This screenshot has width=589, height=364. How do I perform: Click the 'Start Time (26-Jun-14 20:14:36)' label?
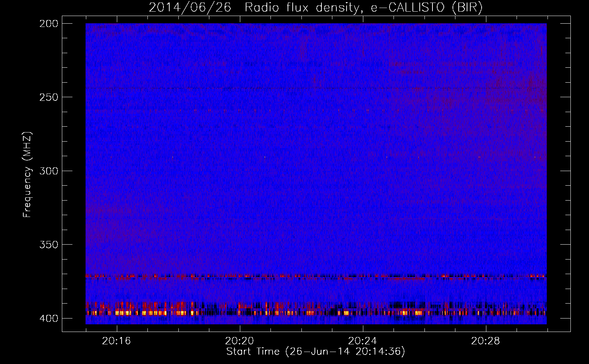coord(316,352)
